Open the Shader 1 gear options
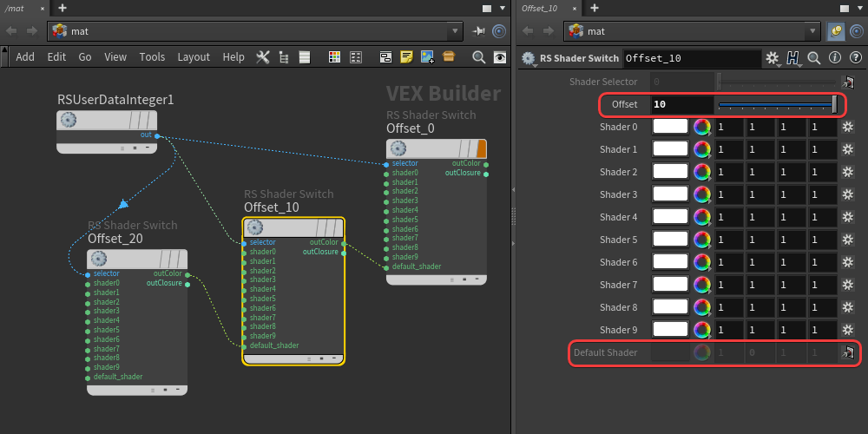 847,149
